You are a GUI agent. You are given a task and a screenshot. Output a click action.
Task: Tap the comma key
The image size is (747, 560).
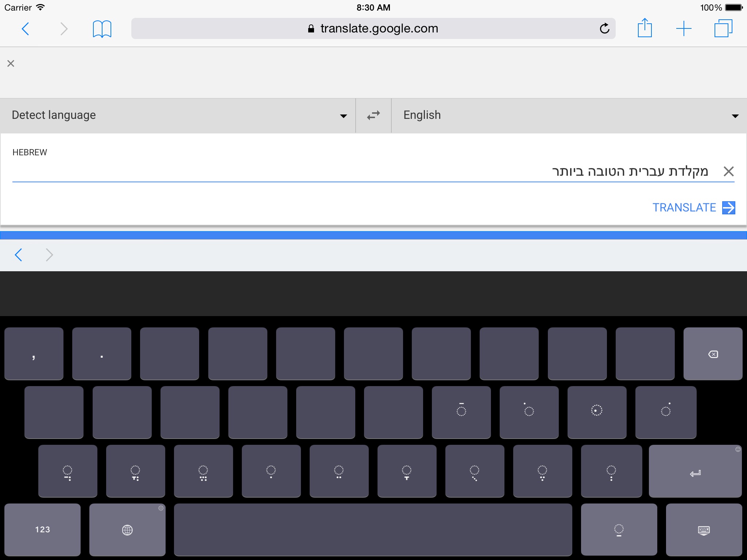[34, 354]
